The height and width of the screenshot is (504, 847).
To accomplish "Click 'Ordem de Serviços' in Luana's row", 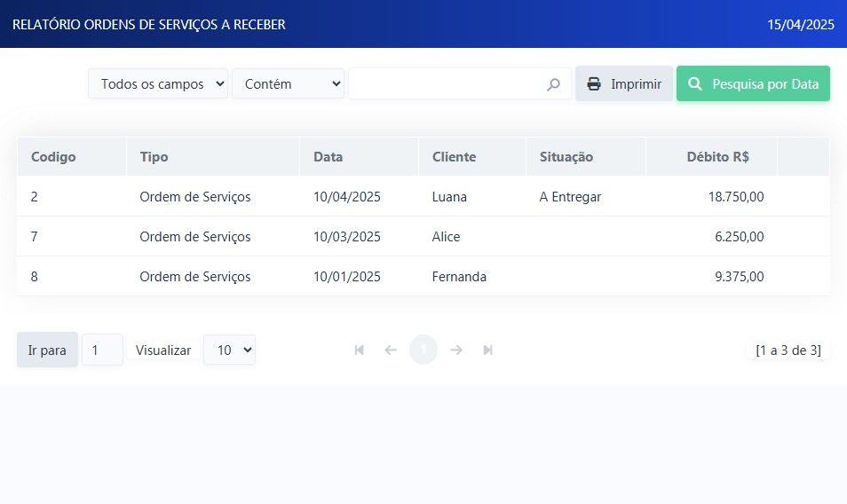I will click(x=195, y=197).
